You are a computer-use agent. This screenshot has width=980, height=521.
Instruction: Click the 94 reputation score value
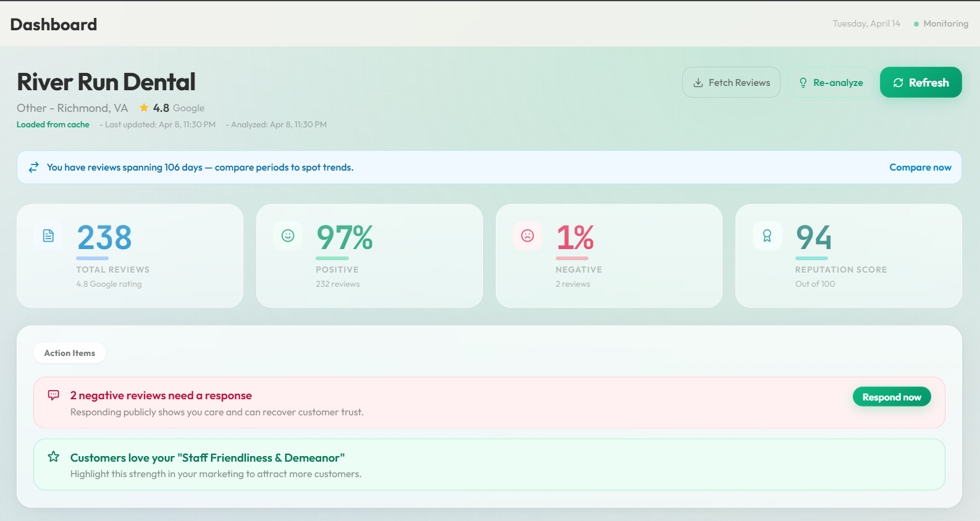point(814,237)
